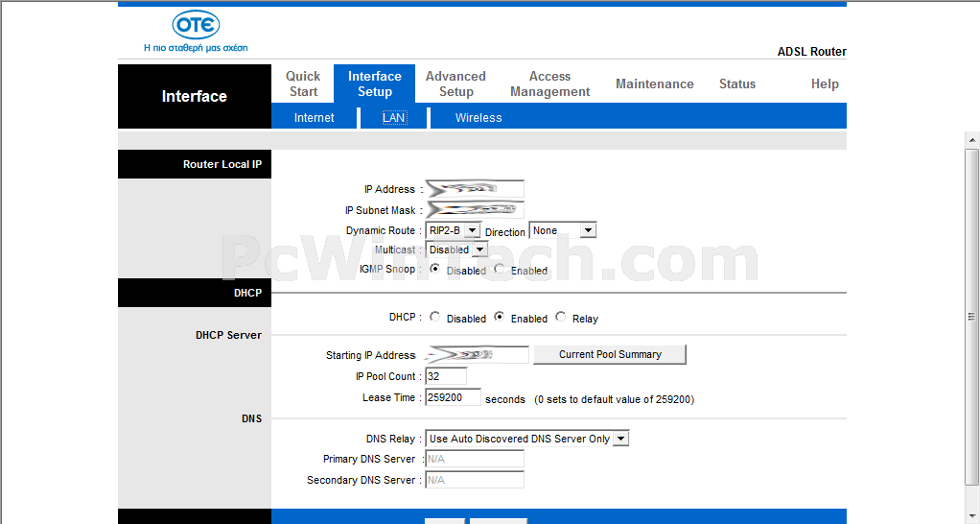This screenshot has width=980, height=524.
Task: Click the black Interface header panel
Action: tap(195, 96)
